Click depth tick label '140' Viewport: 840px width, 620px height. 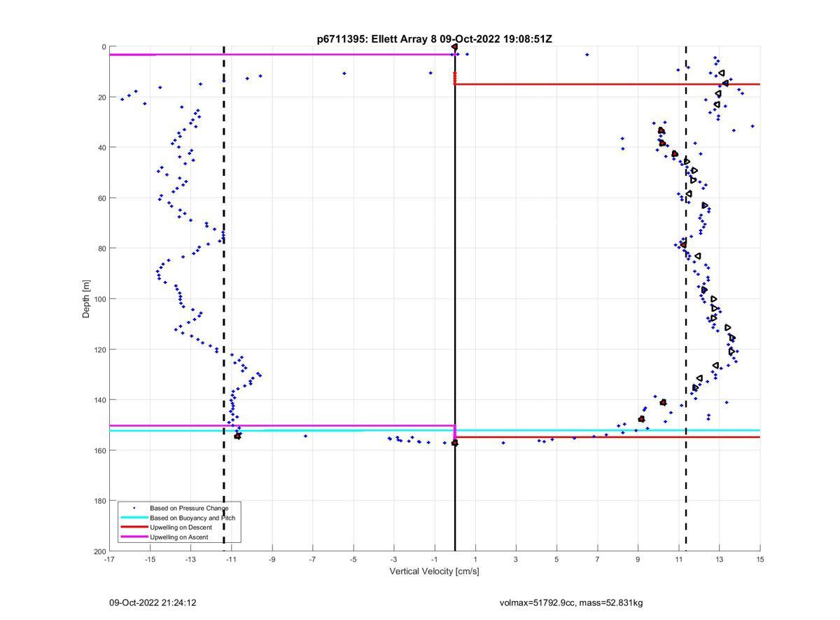click(99, 400)
